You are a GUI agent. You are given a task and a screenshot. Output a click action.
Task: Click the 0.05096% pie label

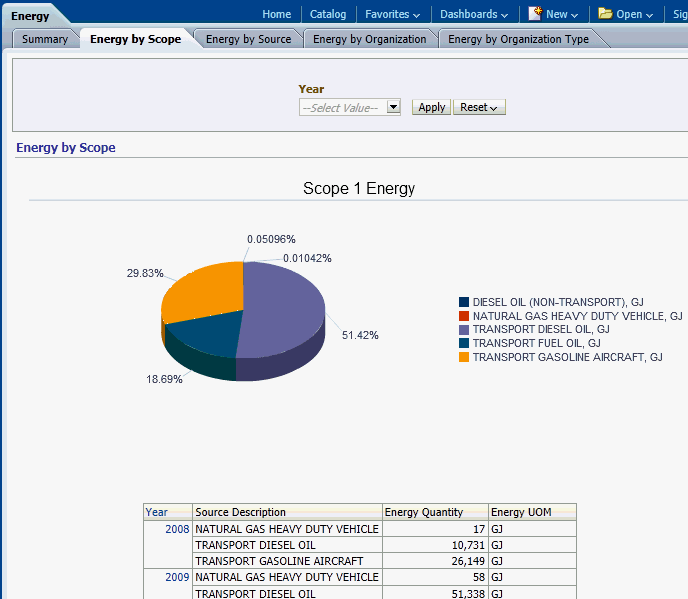click(271, 239)
